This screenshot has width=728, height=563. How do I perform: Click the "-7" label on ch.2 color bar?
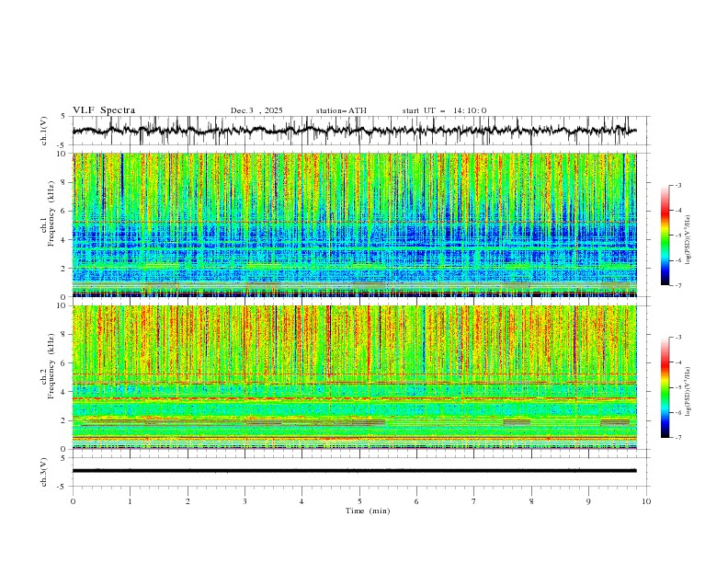coord(677,438)
